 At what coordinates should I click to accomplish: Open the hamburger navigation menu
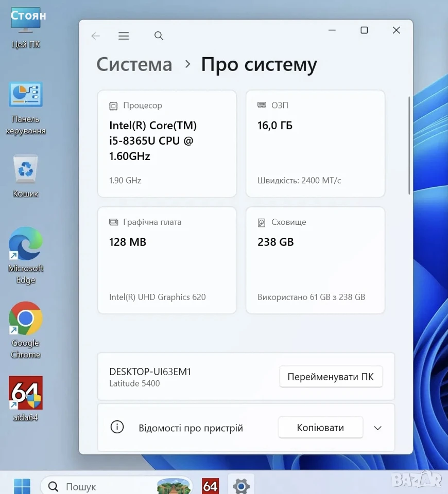click(124, 36)
